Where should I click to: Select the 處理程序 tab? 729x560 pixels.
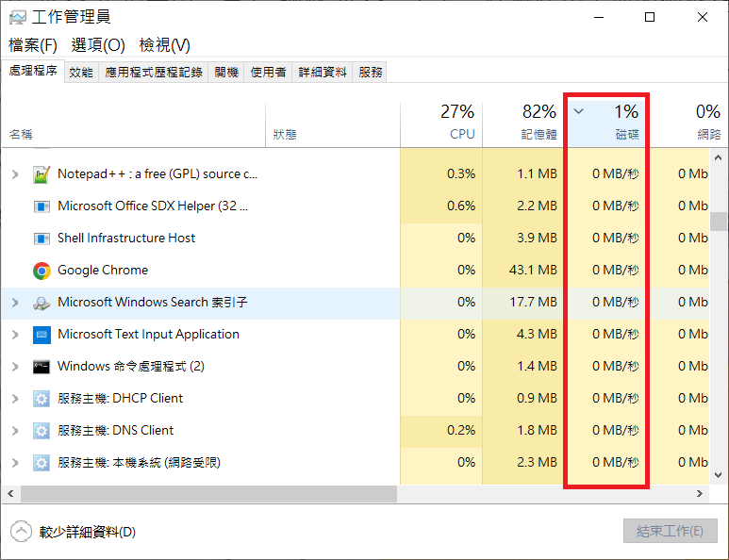point(33,71)
